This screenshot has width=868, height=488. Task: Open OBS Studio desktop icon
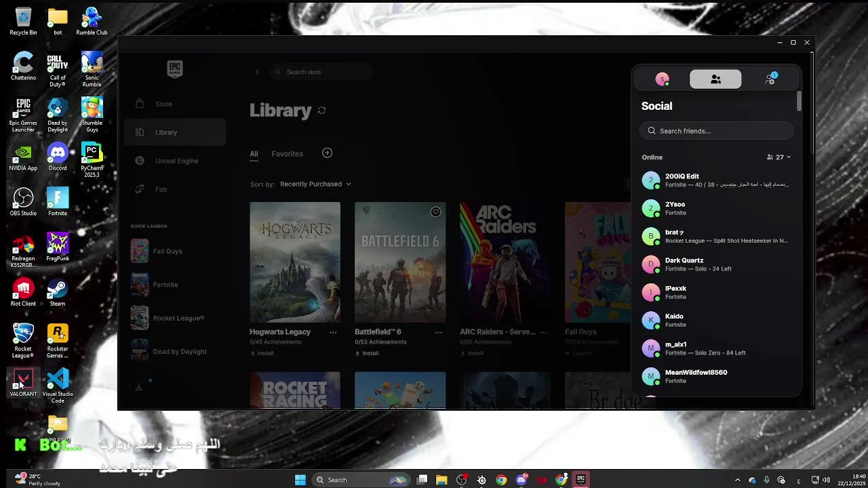click(23, 202)
